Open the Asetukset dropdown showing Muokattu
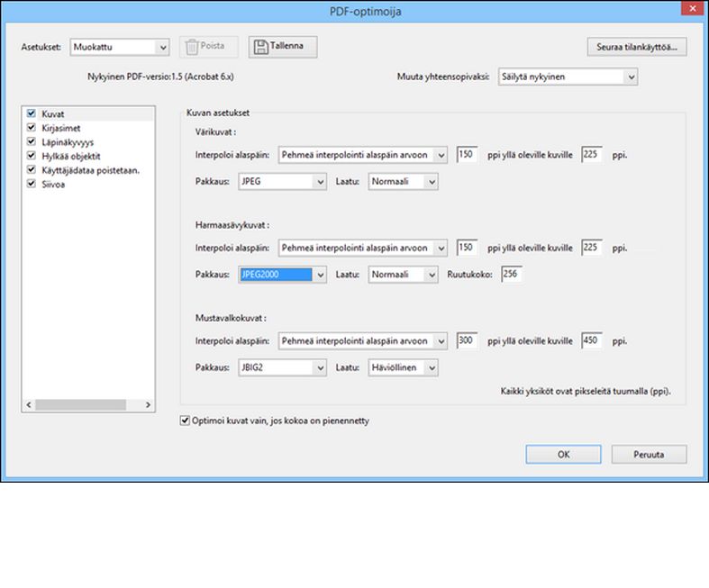 point(120,47)
